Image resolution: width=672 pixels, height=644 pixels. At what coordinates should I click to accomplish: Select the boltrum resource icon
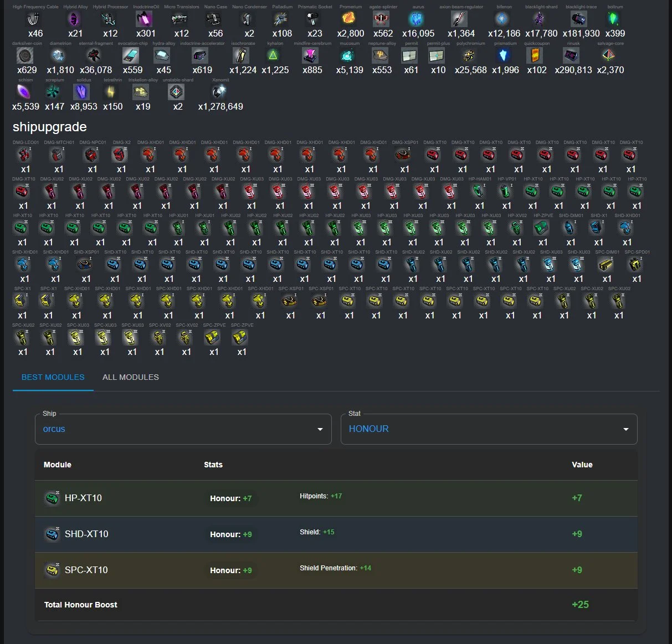coord(614,19)
